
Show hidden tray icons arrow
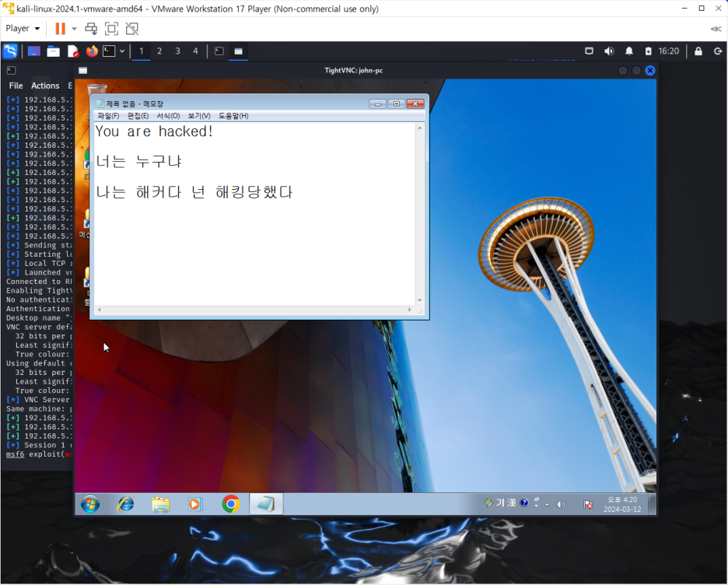tap(547, 504)
